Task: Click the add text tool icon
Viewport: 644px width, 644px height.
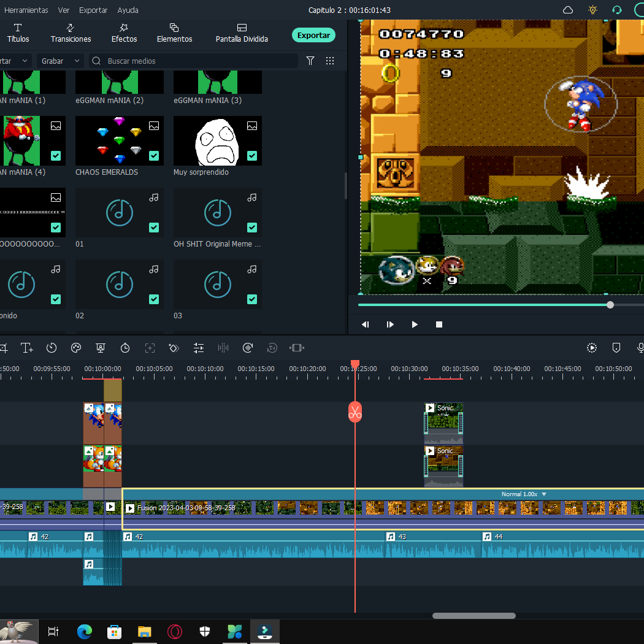Action: 27,348
